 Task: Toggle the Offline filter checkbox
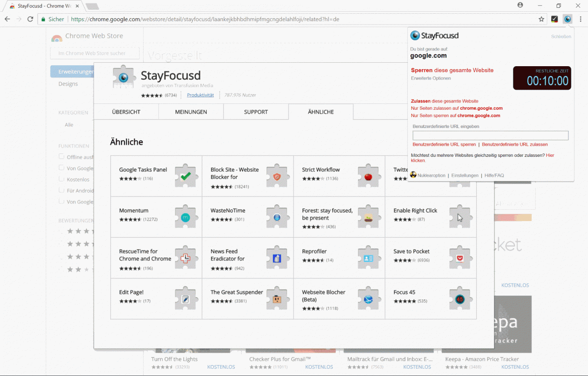(x=62, y=157)
